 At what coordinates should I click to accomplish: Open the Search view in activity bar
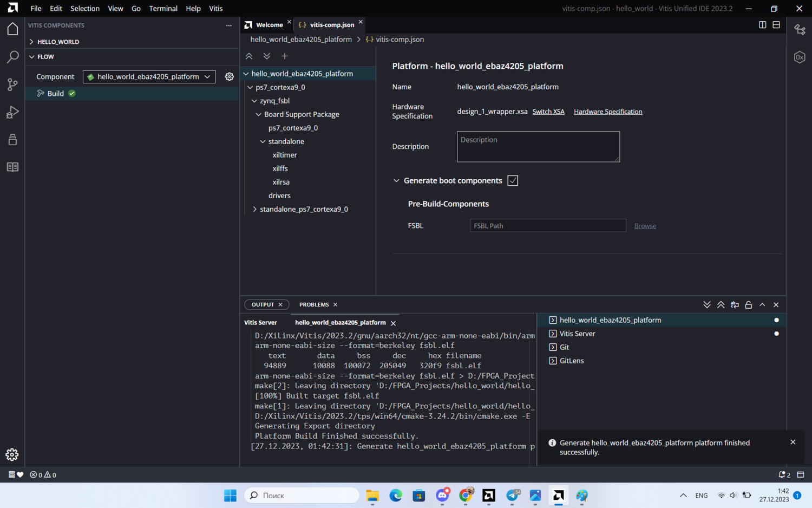[x=12, y=57]
